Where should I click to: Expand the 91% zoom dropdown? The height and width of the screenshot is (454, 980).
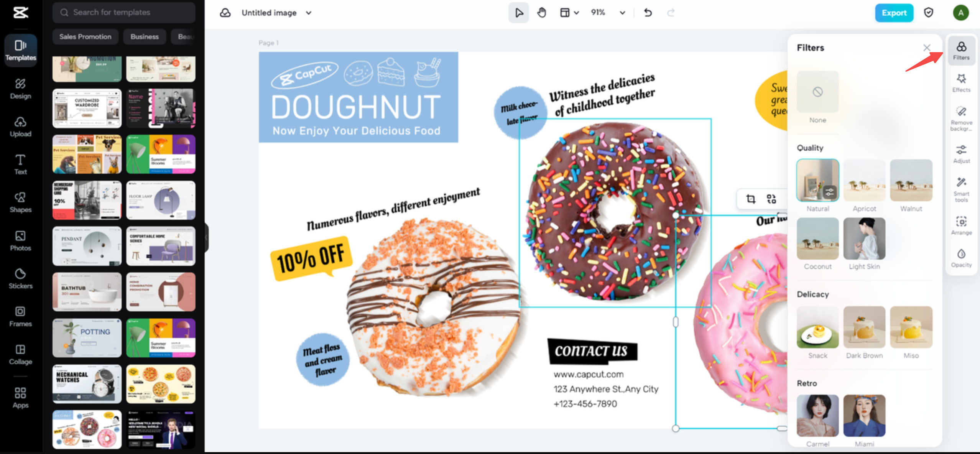click(622, 13)
